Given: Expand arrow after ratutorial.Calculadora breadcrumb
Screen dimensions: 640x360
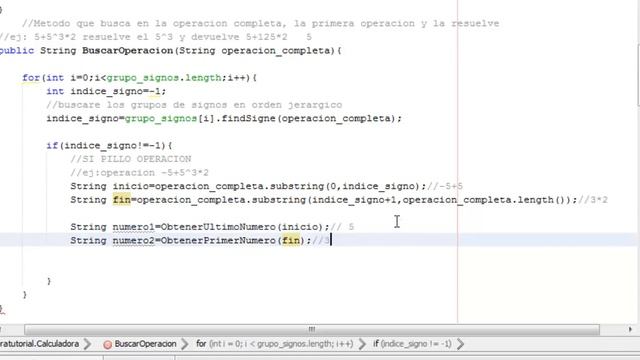Looking at the screenshot, I should pyautogui.click(x=87, y=344).
